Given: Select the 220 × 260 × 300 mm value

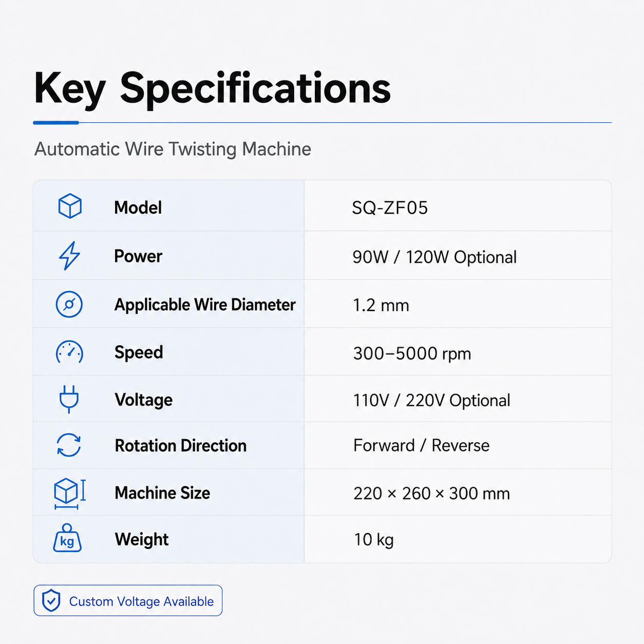Looking at the screenshot, I should [431, 494].
